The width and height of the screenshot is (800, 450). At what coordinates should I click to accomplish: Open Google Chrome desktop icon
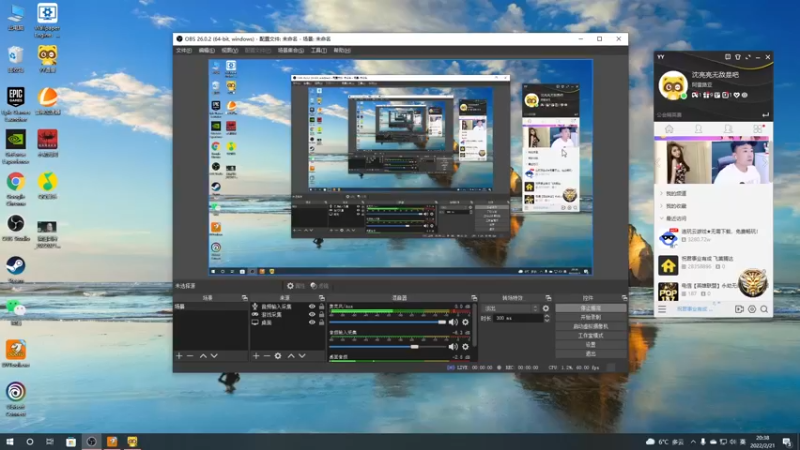pos(16,189)
